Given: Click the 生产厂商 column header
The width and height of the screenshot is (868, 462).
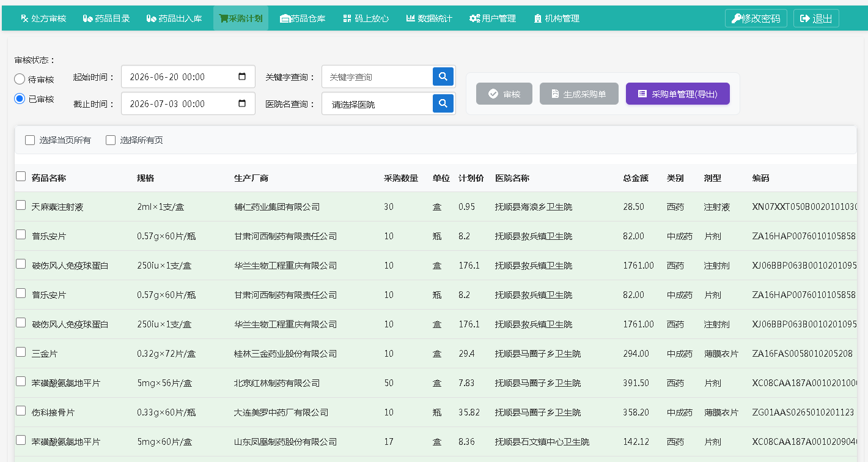Looking at the screenshot, I should [251, 178].
